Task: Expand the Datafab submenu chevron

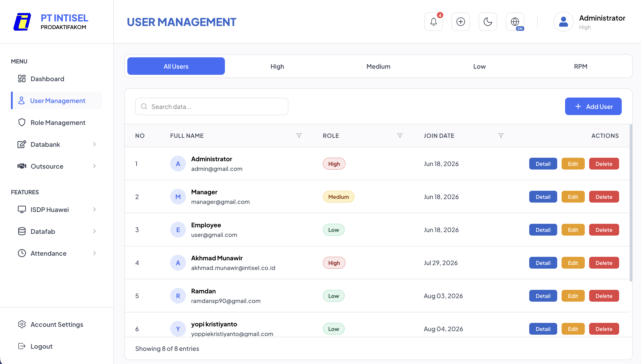Action: click(x=95, y=231)
